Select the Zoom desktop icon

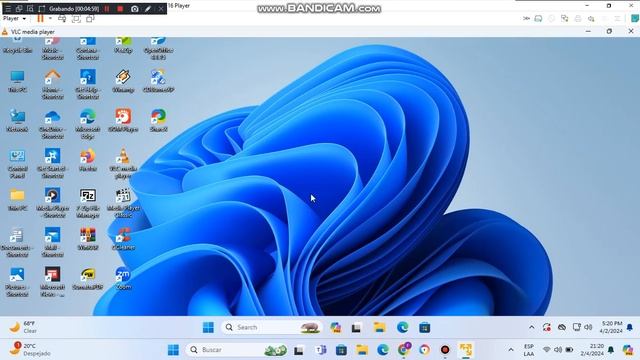click(x=123, y=278)
